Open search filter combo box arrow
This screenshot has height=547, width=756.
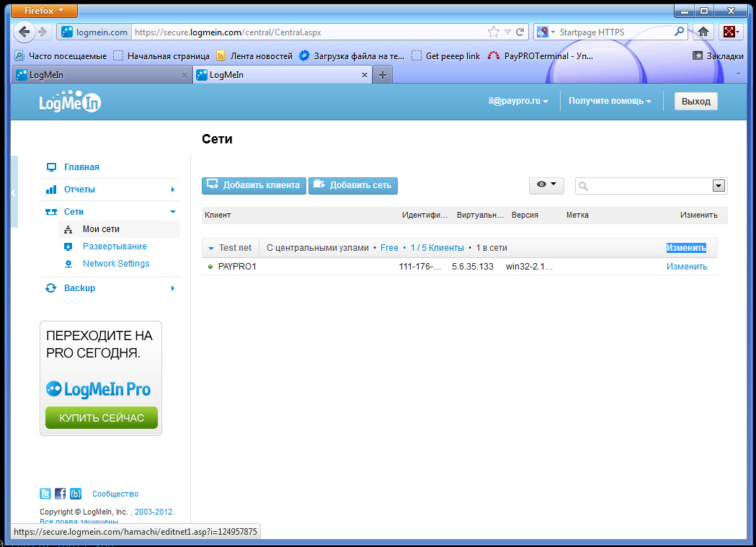point(718,186)
